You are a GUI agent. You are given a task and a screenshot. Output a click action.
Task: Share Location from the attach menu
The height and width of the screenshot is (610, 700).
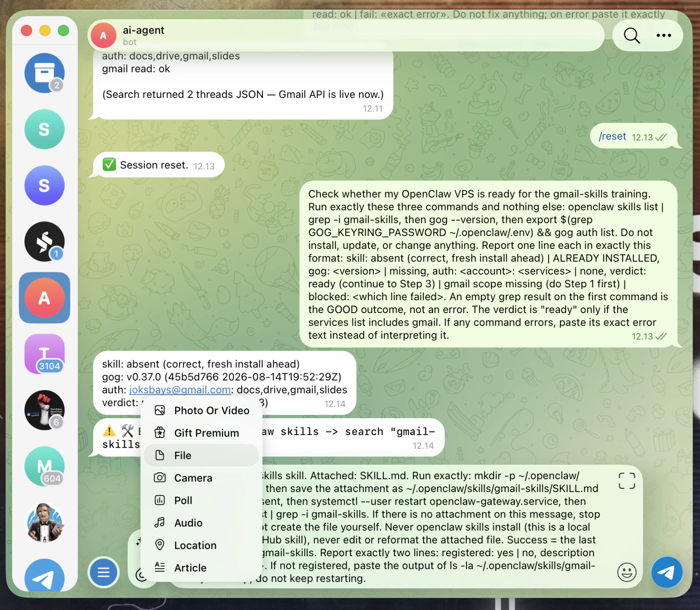[202, 545]
